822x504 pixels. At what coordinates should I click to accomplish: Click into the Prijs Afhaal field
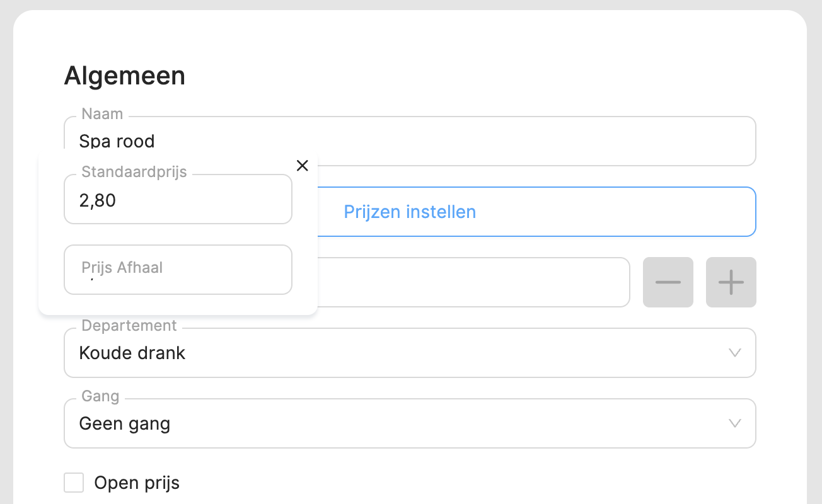tap(178, 270)
